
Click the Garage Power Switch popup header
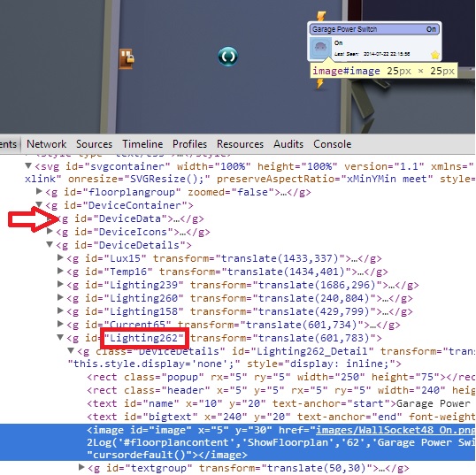click(x=374, y=29)
